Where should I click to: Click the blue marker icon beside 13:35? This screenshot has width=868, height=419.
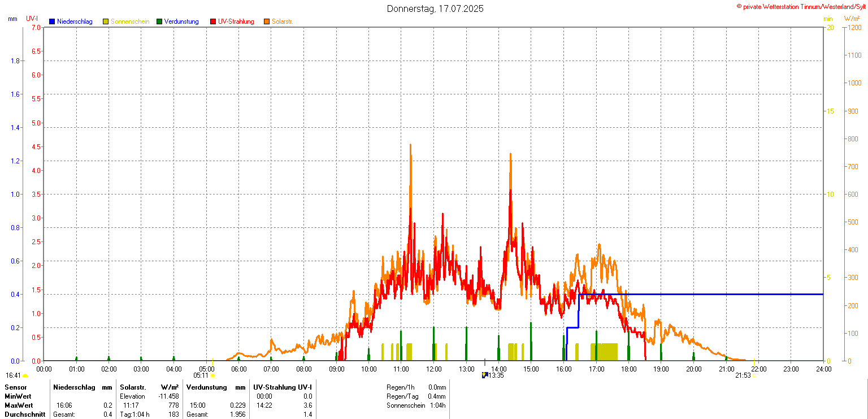(x=484, y=375)
